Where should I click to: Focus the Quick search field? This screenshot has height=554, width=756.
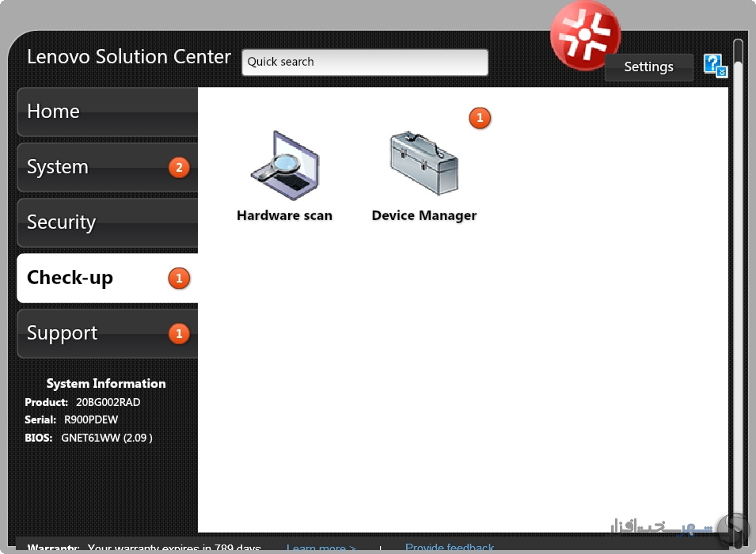pyautogui.click(x=365, y=63)
